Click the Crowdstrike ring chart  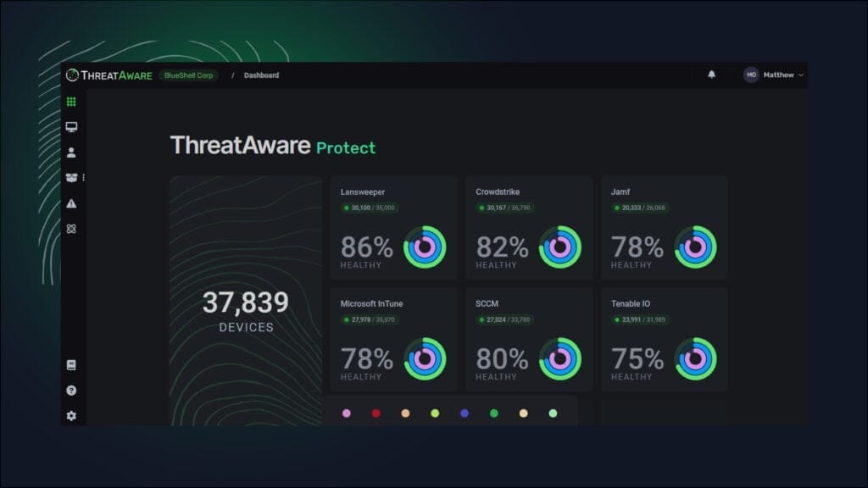point(560,247)
